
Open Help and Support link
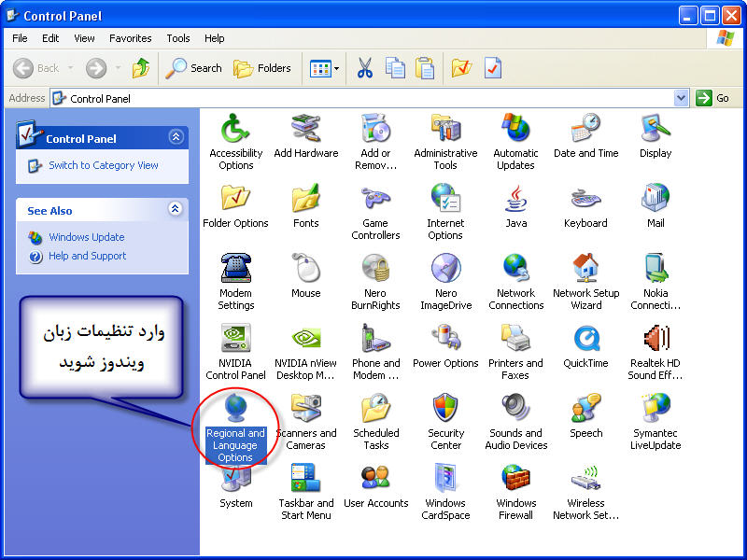coord(88,256)
